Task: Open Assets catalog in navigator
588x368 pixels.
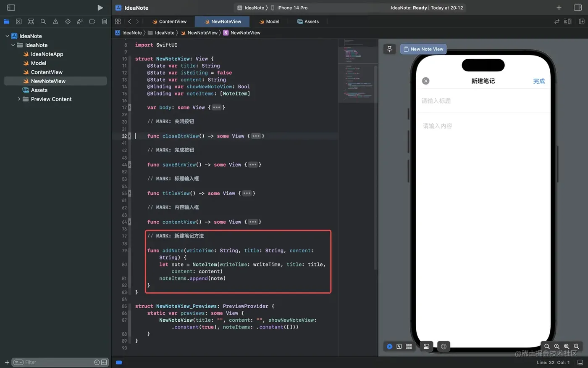Action: [x=35, y=90]
